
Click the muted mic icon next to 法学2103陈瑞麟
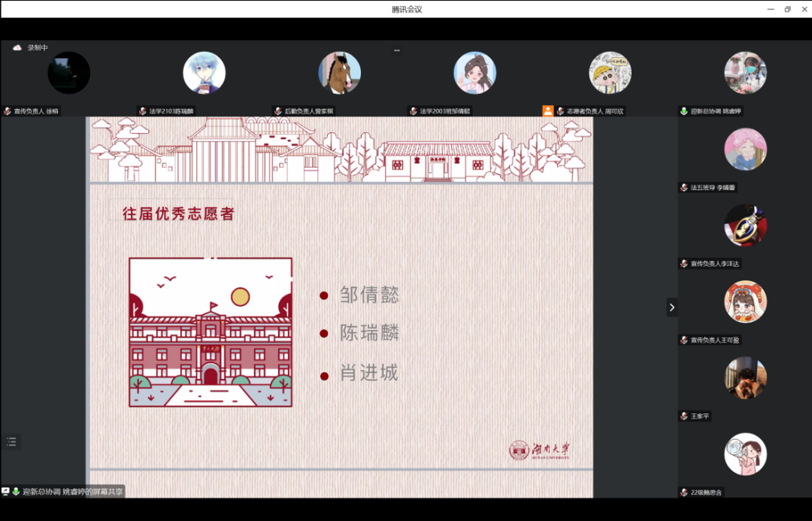coord(142,111)
